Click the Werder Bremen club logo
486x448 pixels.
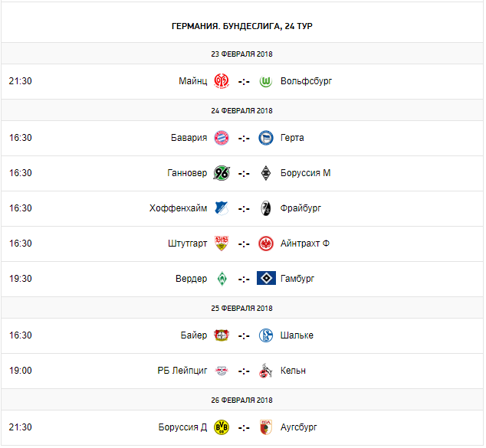click(x=222, y=279)
